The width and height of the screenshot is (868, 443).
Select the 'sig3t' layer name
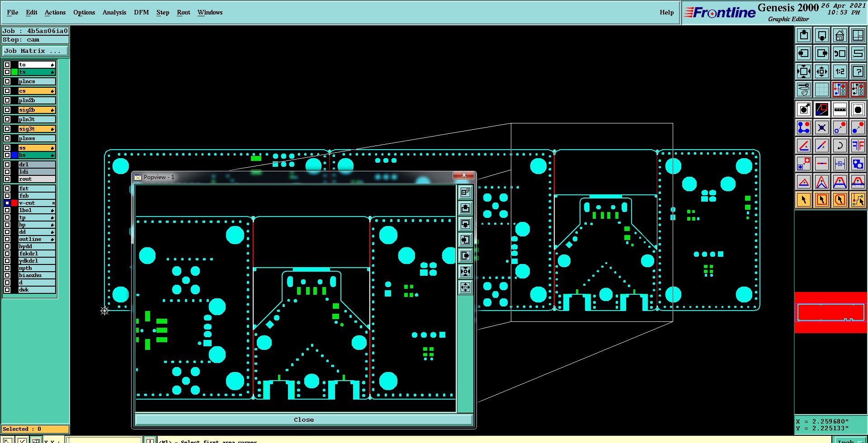point(37,129)
